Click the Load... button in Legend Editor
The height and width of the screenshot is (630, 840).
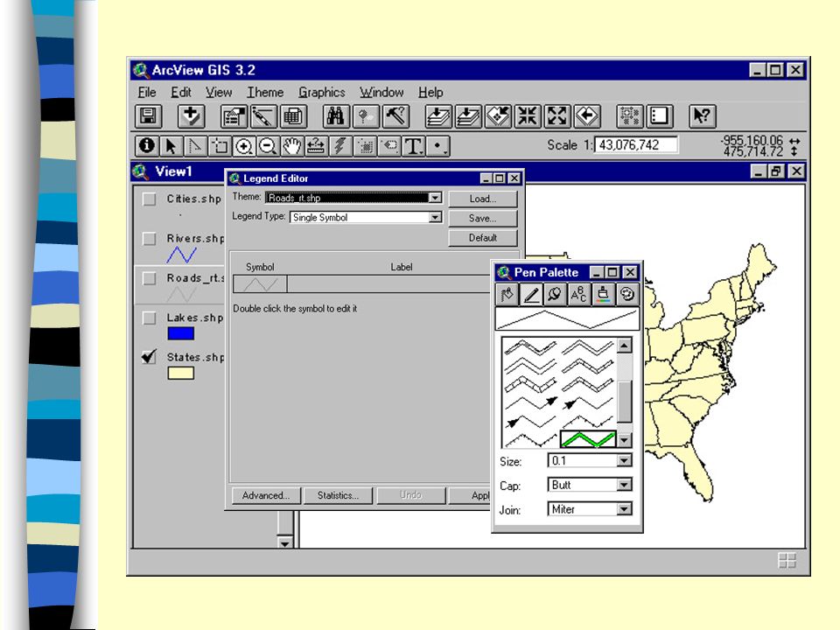pos(483,199)
